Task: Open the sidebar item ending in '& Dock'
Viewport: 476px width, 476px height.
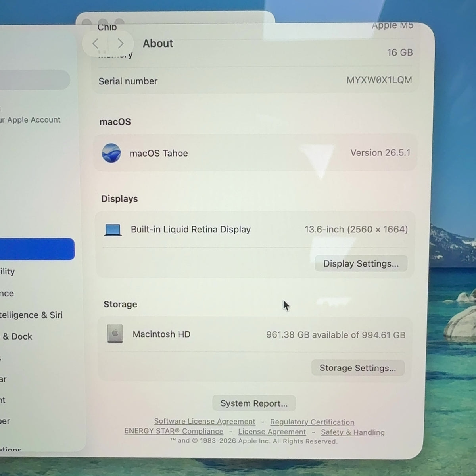Action: click(16, 336)
